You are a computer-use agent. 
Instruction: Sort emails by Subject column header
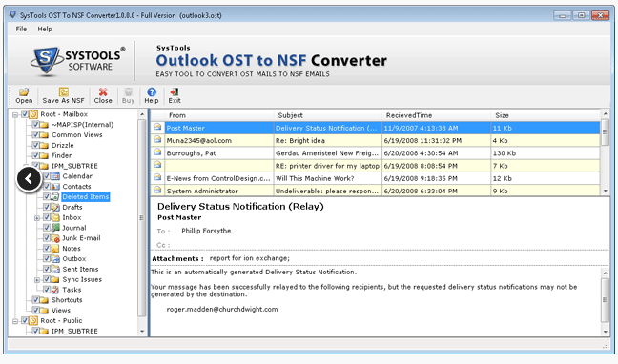(328, 115)
